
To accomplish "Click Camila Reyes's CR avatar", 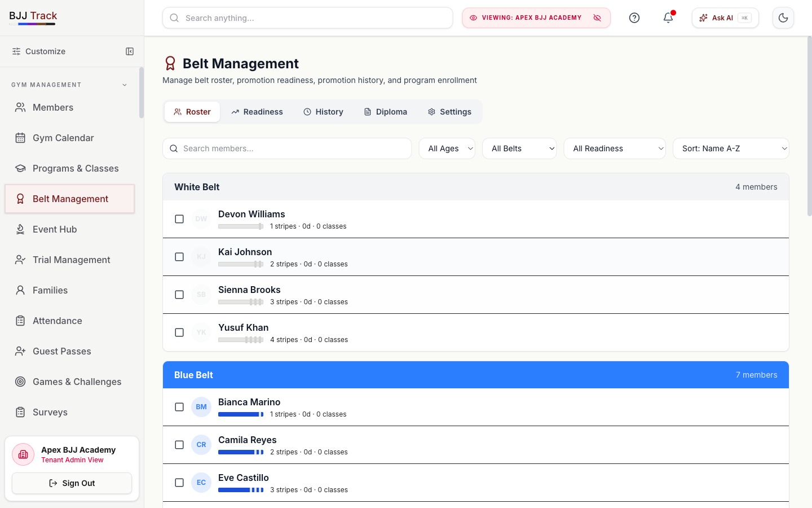I will 201,445.
